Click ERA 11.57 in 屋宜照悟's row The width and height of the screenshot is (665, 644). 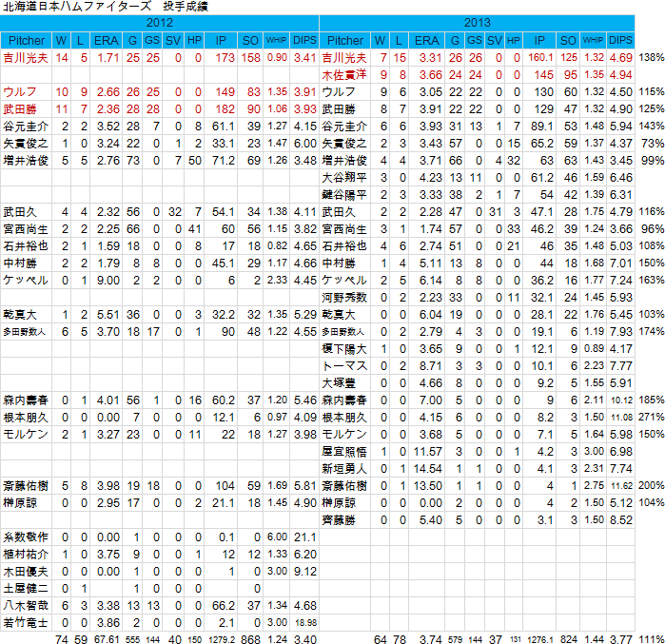(428, 452)
